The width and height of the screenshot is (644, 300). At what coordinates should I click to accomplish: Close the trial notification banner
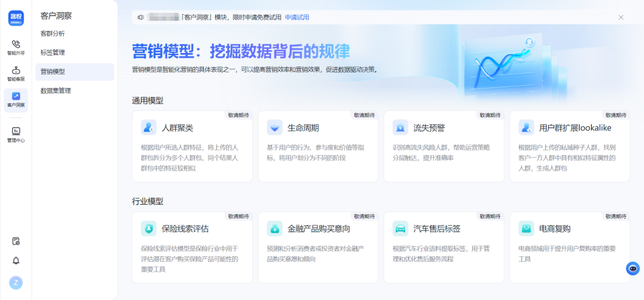pyautogui.click(x=621, y=17)
